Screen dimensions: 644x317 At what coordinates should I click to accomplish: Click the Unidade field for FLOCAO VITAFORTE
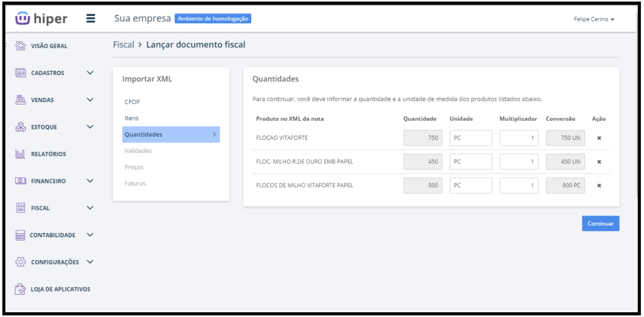(470, 138)
